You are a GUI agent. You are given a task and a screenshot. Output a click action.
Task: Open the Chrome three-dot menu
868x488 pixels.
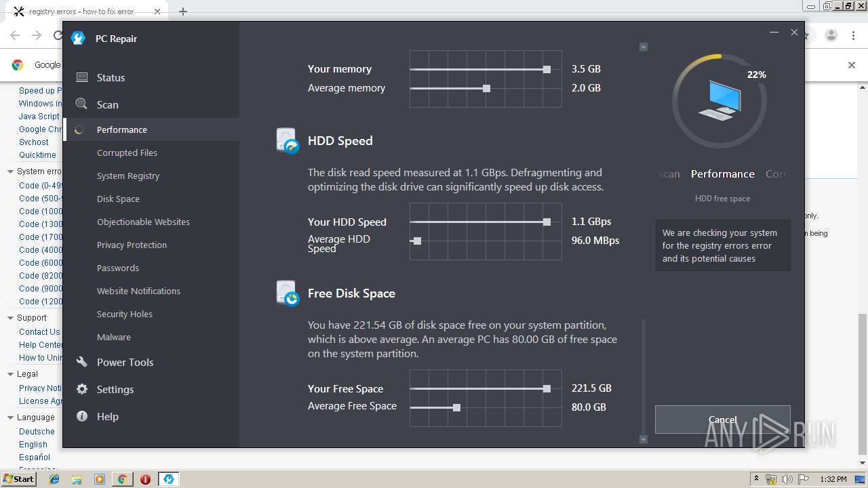[854, 35]
